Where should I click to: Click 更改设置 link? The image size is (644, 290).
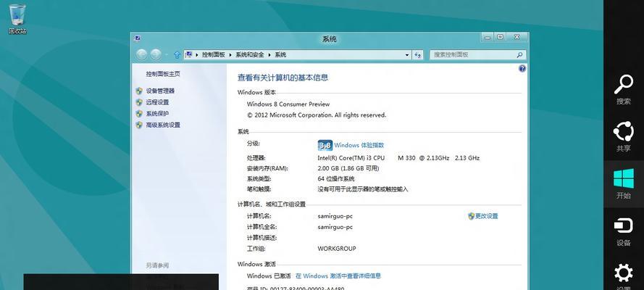[486, 216]
